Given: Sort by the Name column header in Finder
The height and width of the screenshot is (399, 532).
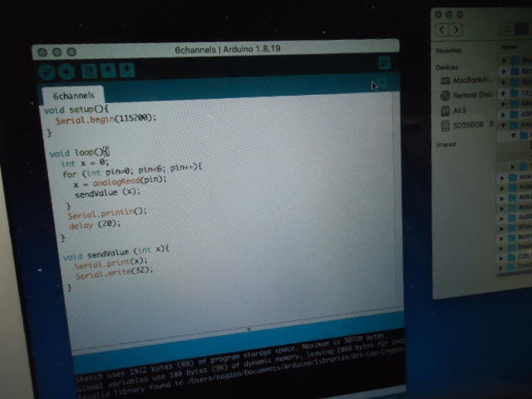Looking at the screenshot, I should [x=509, y=47].
